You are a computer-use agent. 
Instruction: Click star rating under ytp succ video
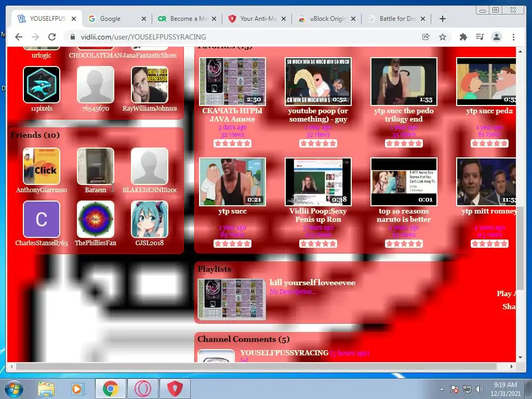point(232,244)
